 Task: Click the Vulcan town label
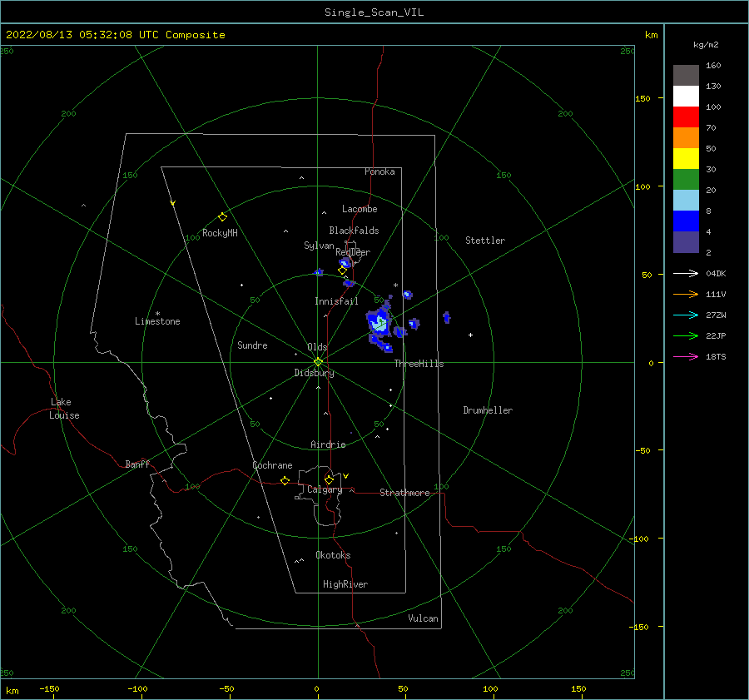[424, 618]
